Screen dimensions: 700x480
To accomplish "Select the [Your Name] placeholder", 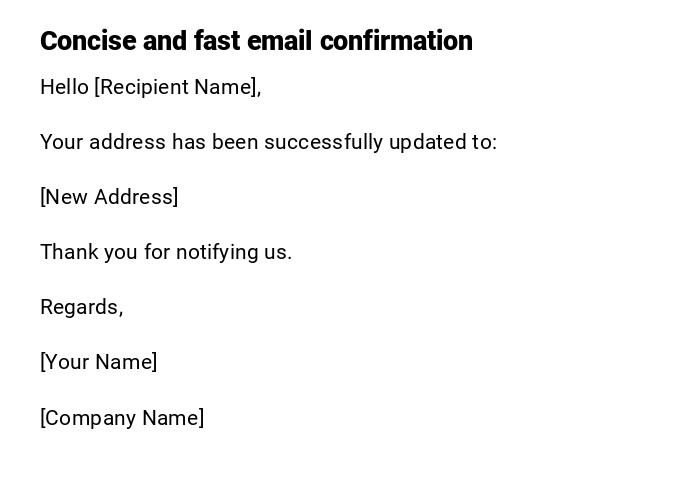I will (x=98, y=362).
